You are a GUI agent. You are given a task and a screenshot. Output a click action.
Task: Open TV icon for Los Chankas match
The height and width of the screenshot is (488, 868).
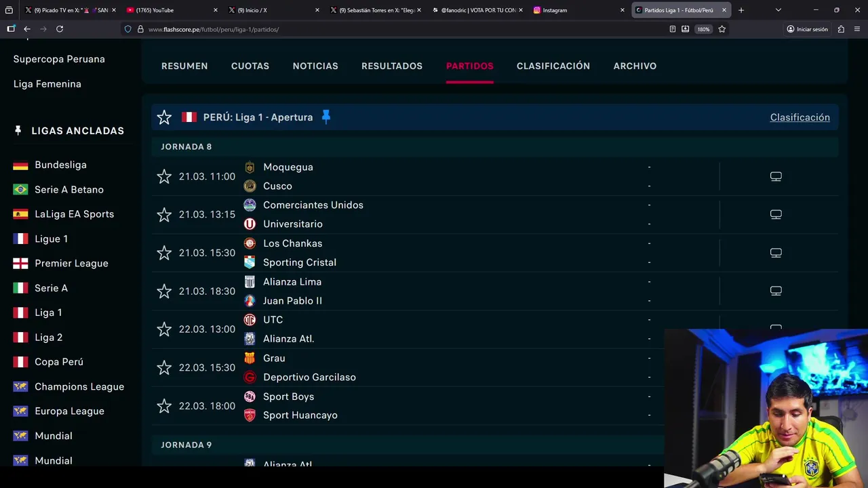[x=776, y=253]
